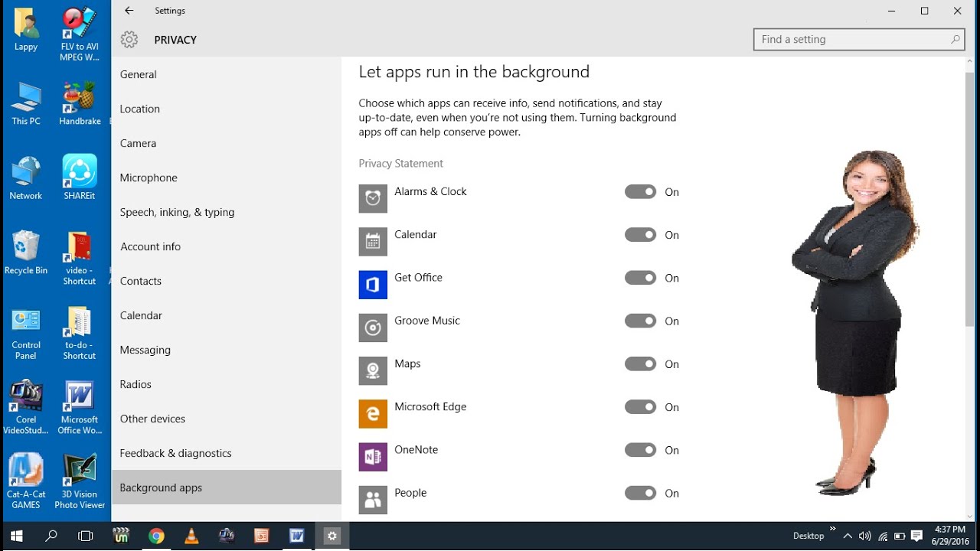
Task: Select the Lappy desktop folder icon
Action: [26, 31]
